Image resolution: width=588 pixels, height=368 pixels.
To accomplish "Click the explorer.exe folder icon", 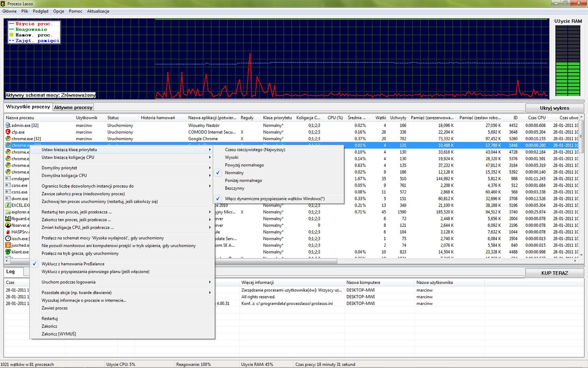I will [x=8, y=212].
